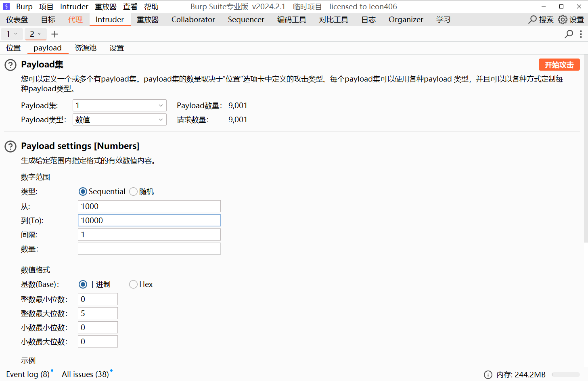The width and height of the screenshot is (588, 381).
Task: Open All issues (38)
Action: click(85, 375)
